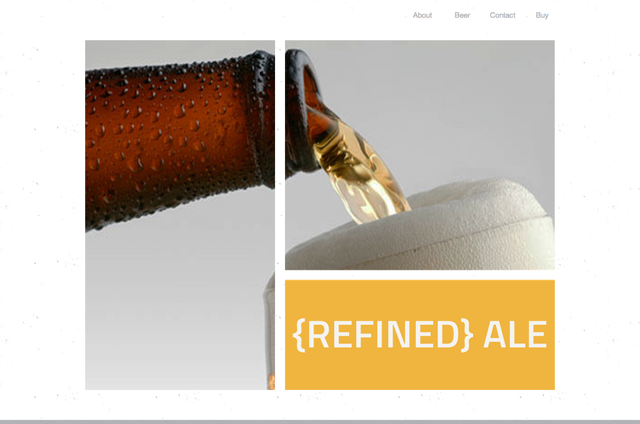This screenshot has height=424, width=640.
Task: Click the word ALE in the banner
Action: [515, 335]
